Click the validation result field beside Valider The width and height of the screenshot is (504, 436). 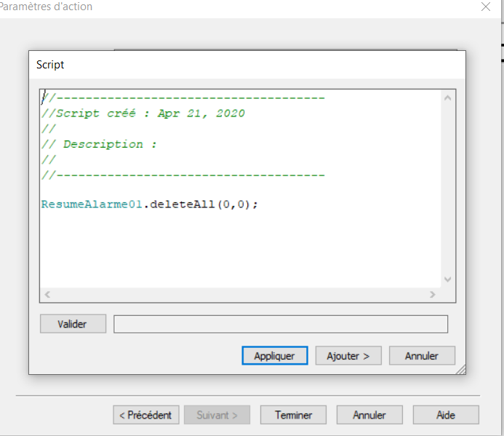point(281,324)
